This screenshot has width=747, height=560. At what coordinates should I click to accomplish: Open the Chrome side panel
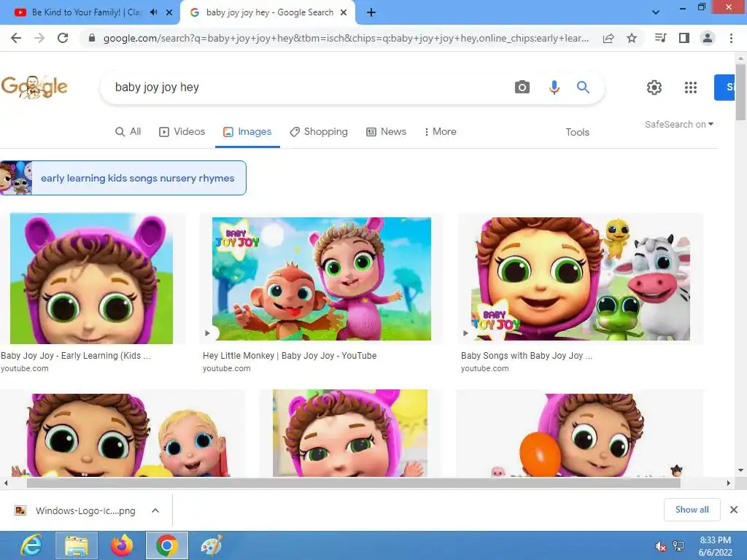[684, 38]
